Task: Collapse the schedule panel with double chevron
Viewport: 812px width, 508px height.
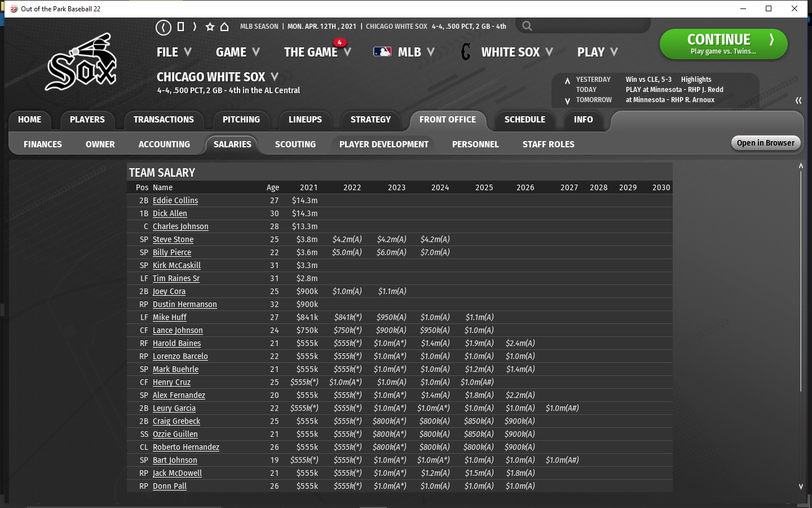Action: pos(798,100)
